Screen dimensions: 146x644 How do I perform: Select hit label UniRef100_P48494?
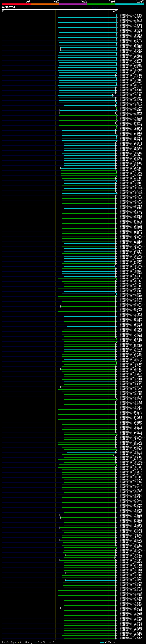(x=131, y=93)
